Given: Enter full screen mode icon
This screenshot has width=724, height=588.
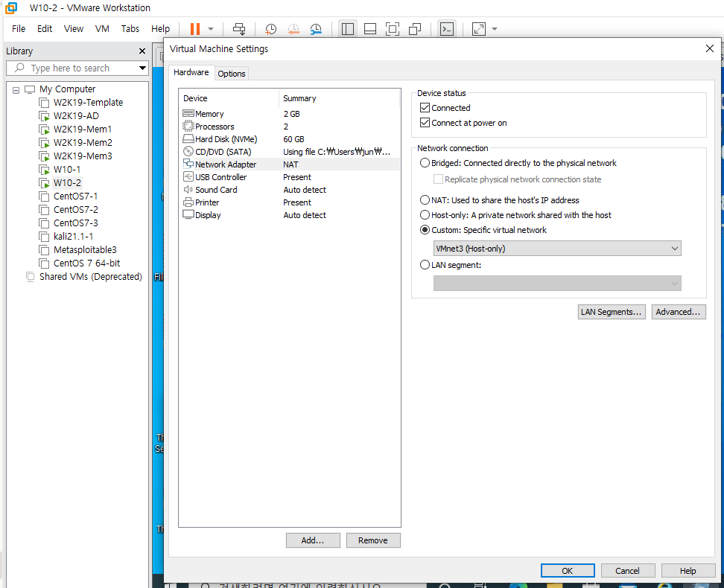Looking at the screenshot, I should pos(393,29).
